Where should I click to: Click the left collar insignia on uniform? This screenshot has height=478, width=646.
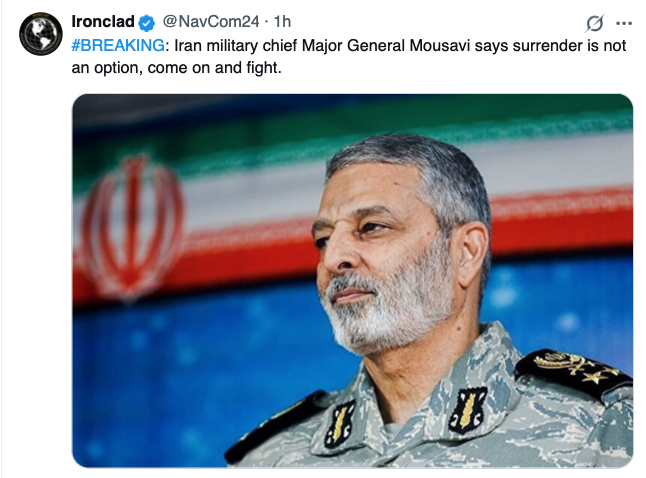point(340,420)
